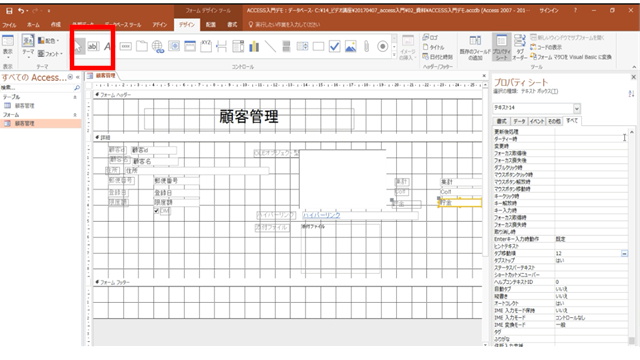
Task: Select the Rectangle control tool
Action: point(318,47)
